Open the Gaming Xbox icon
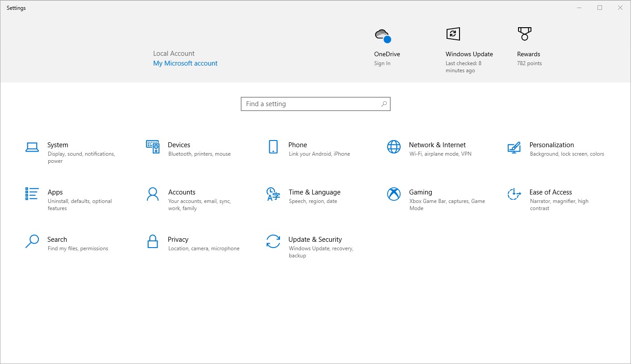 (394, 194)
